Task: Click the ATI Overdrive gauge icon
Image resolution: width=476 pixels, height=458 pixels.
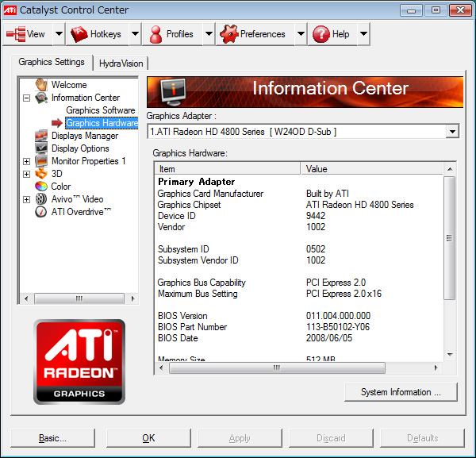Action: [41, 212]
